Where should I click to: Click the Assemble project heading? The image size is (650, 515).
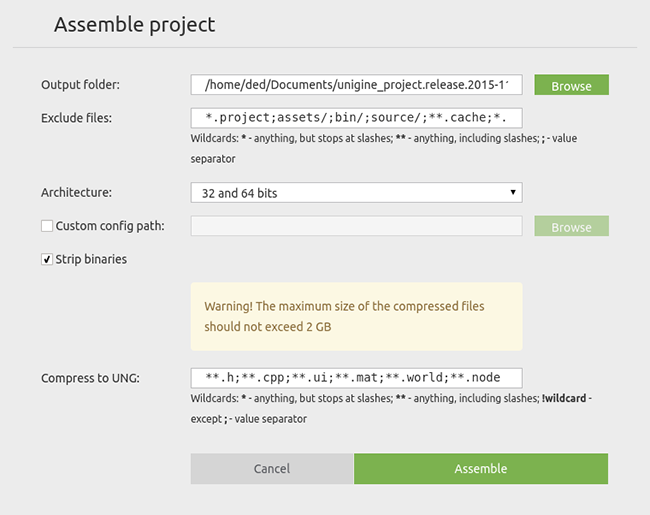[x=135, y=25]
